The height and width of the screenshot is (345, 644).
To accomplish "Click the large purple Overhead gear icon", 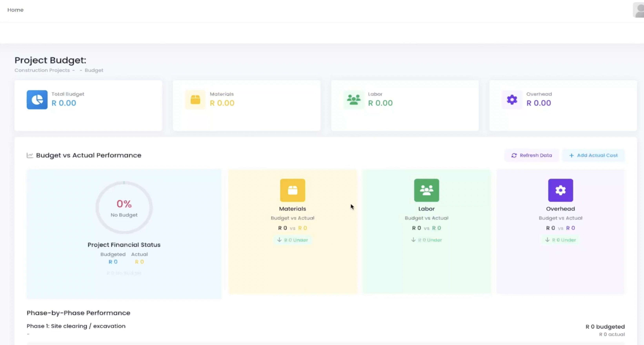I will click(560, 190).
